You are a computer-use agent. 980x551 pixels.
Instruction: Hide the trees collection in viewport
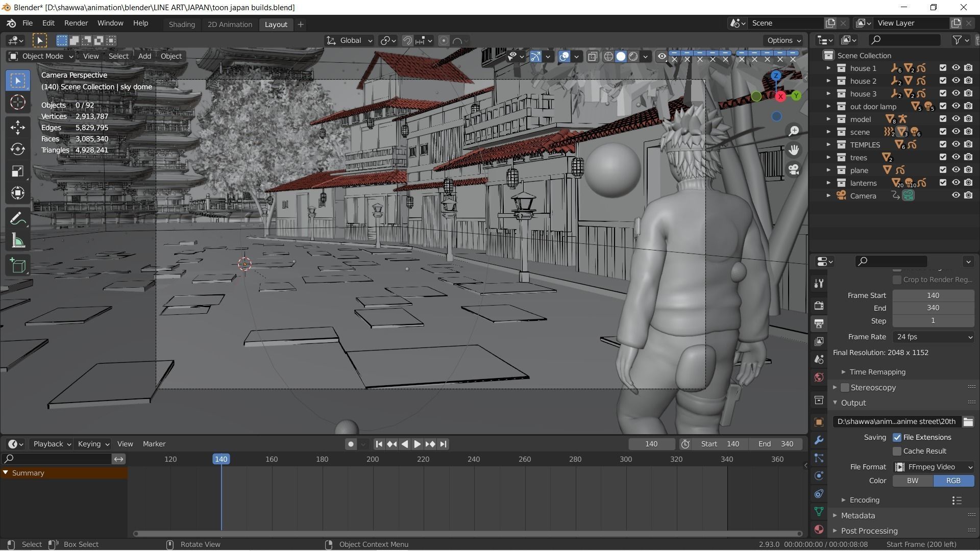[956, 157]
